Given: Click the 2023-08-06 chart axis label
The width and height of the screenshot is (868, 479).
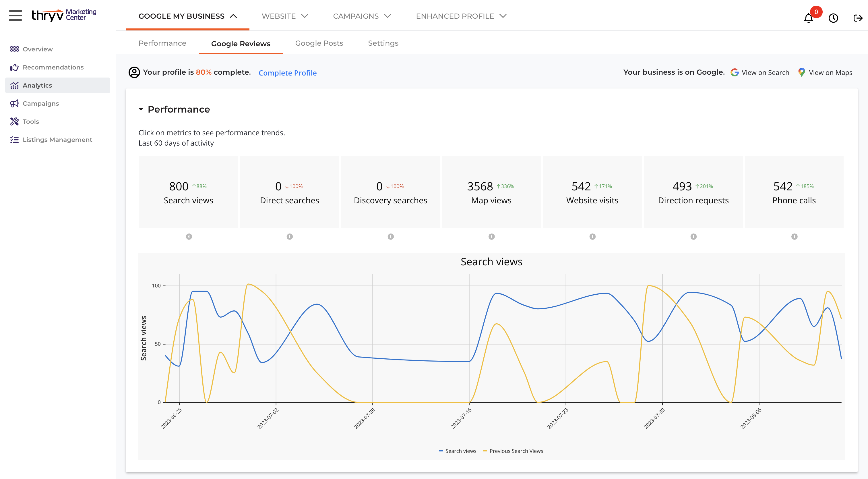Looking at the screenshot, I should (751, 418).
